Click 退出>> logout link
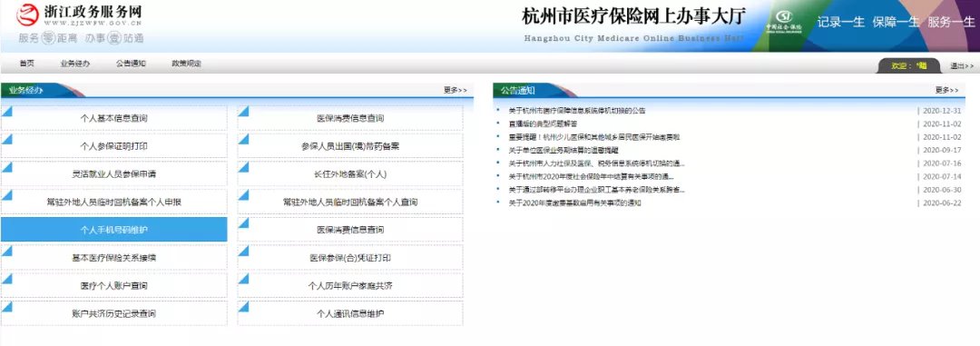The width and height of the screenshot is (980, 346). [962, 65]
